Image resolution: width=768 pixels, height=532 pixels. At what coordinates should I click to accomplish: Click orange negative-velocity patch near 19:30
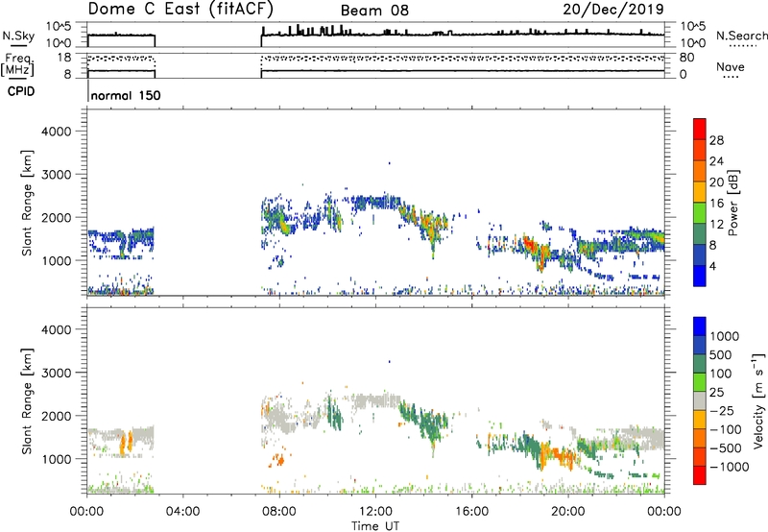pos(560,455)
